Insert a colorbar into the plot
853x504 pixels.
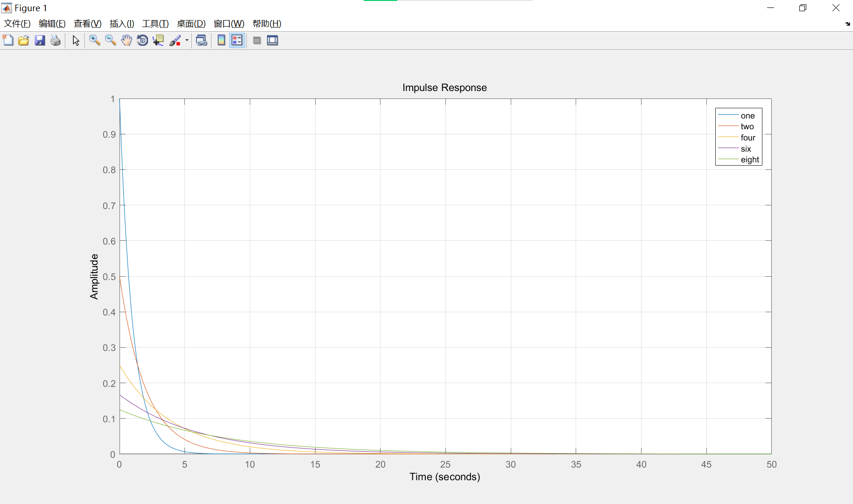click(x=221, y=41)
